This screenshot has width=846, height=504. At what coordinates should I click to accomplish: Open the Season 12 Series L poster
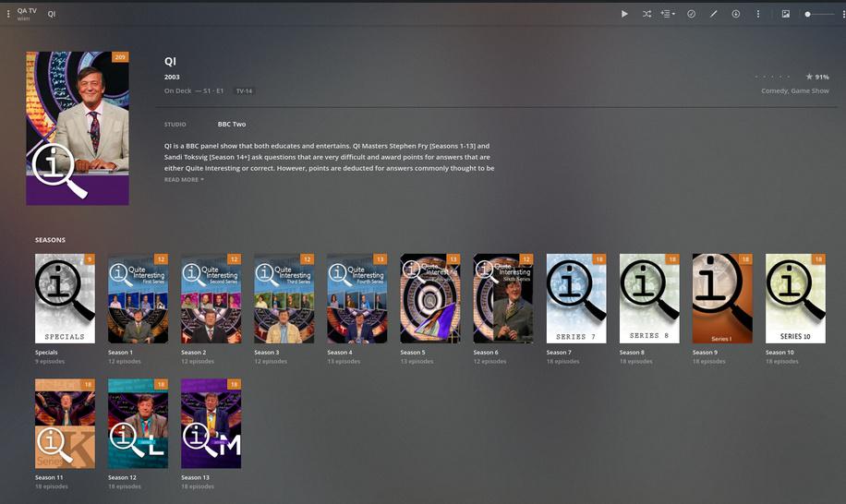tap(138, 424)
